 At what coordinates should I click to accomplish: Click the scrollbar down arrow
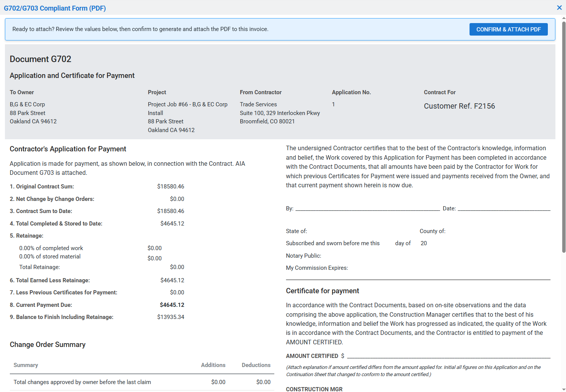pos(564,389)
